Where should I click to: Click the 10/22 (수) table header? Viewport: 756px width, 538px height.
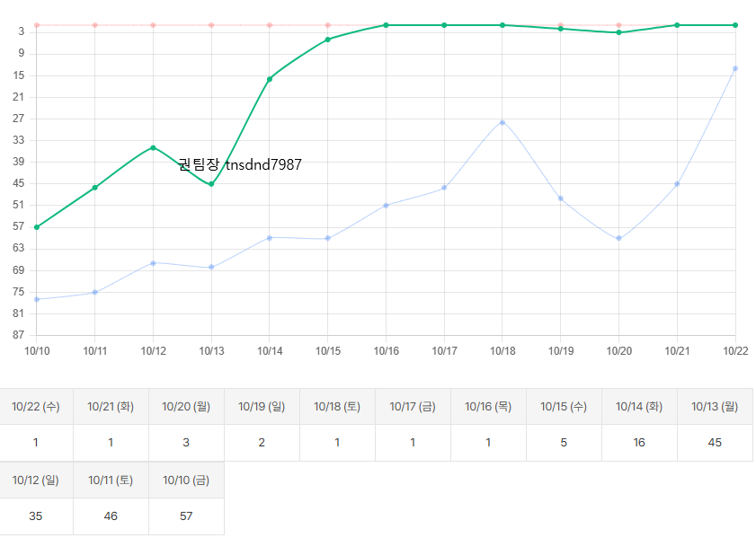pos(36,407)
